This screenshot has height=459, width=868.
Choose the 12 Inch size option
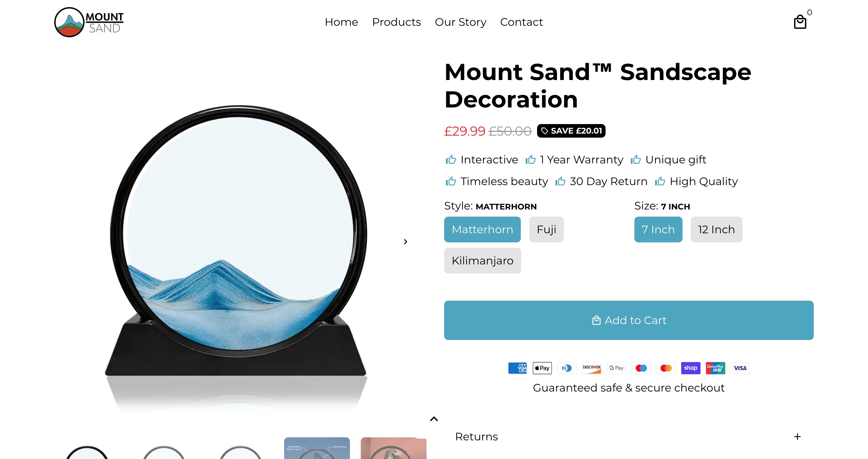point(716,229)
